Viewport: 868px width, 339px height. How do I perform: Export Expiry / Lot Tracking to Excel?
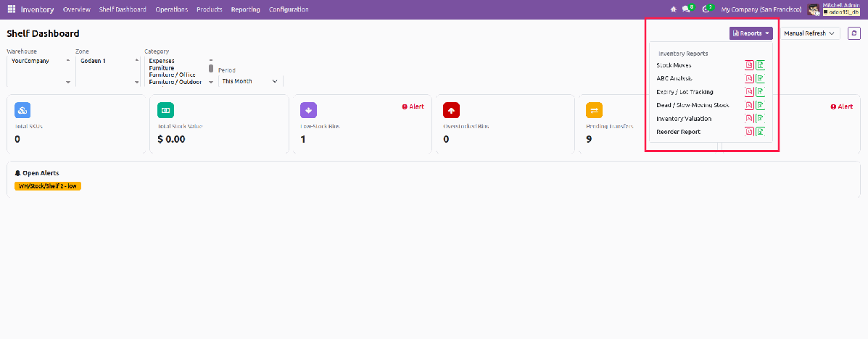(761, 92)
